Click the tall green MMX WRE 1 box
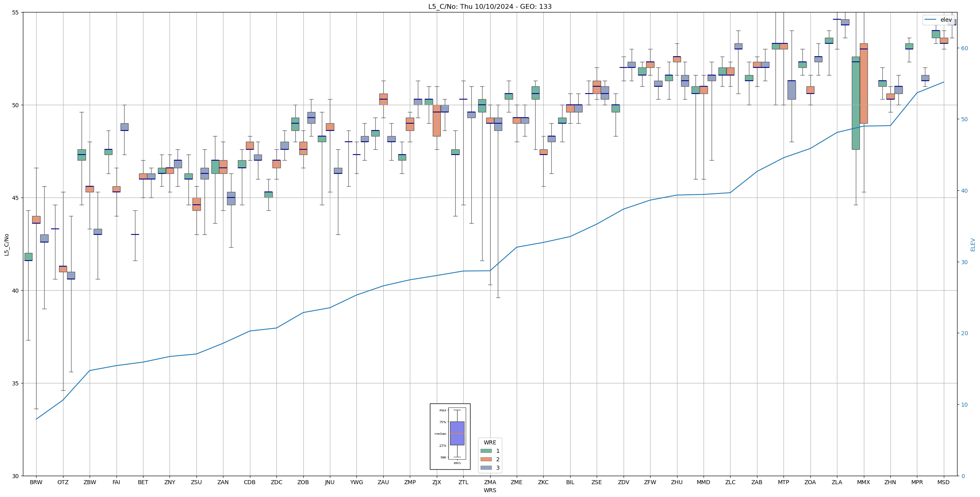Viewport: 980px width, 497px height. point(855,103)
